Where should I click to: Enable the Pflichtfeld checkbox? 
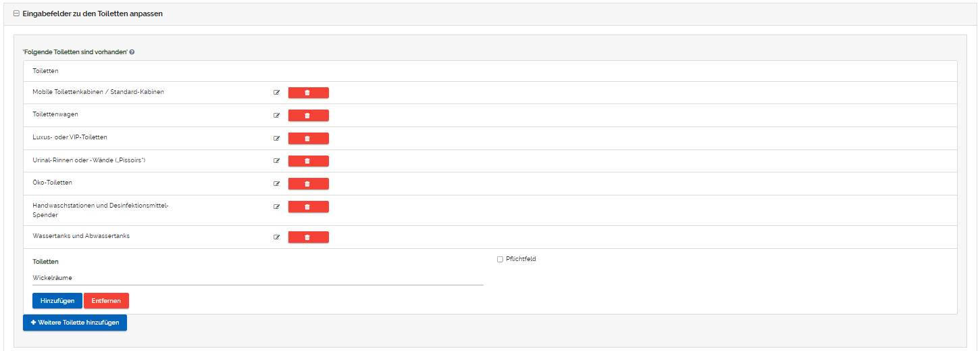pyautogui.click(x=500, y=259)
